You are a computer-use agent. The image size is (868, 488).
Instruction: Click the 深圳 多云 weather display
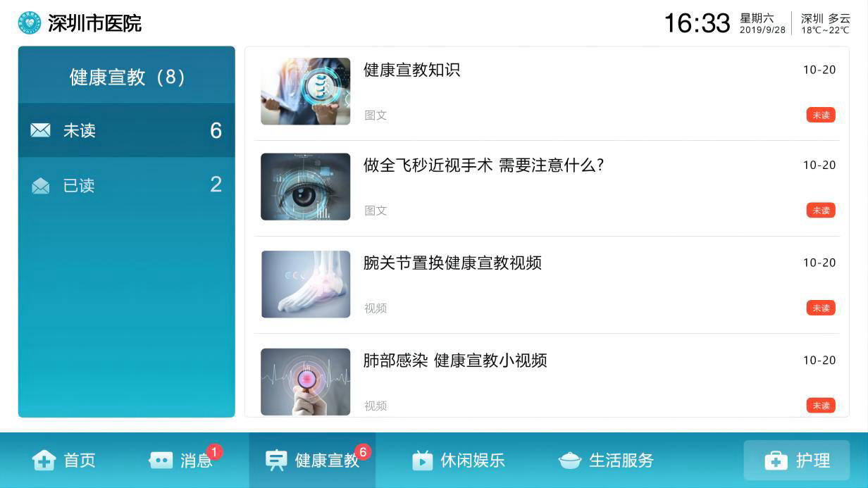click(826, 23)
